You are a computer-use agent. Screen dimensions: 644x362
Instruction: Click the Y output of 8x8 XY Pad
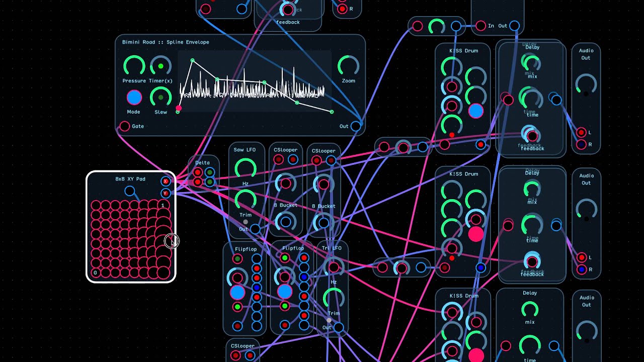click(166, 193)
